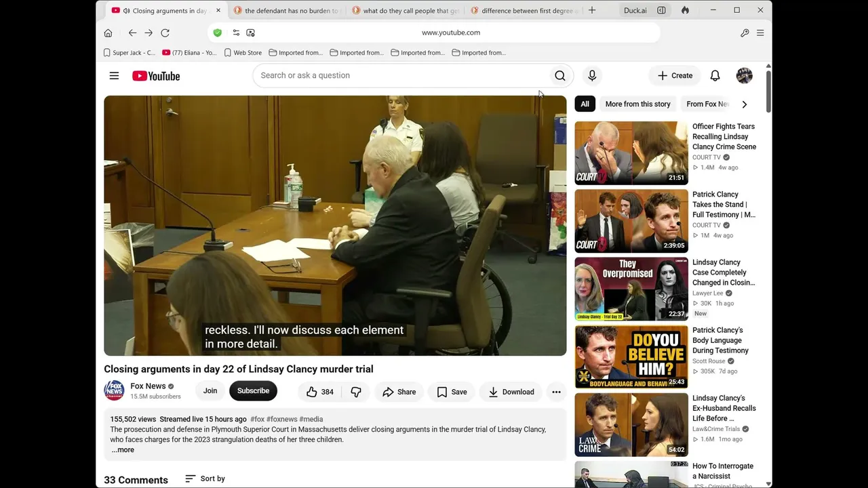Open YouTube notifications bell

pyautogui.click(x=715, y=76)
